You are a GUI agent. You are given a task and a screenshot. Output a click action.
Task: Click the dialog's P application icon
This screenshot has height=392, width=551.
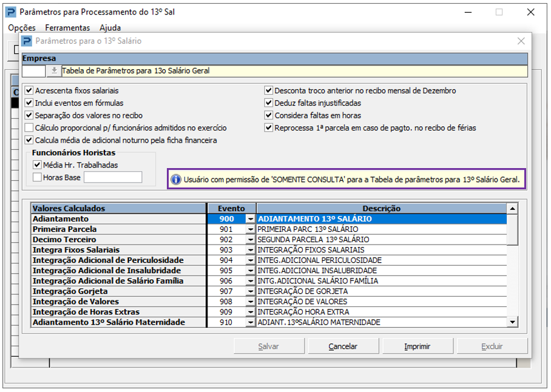coord(27,41)
